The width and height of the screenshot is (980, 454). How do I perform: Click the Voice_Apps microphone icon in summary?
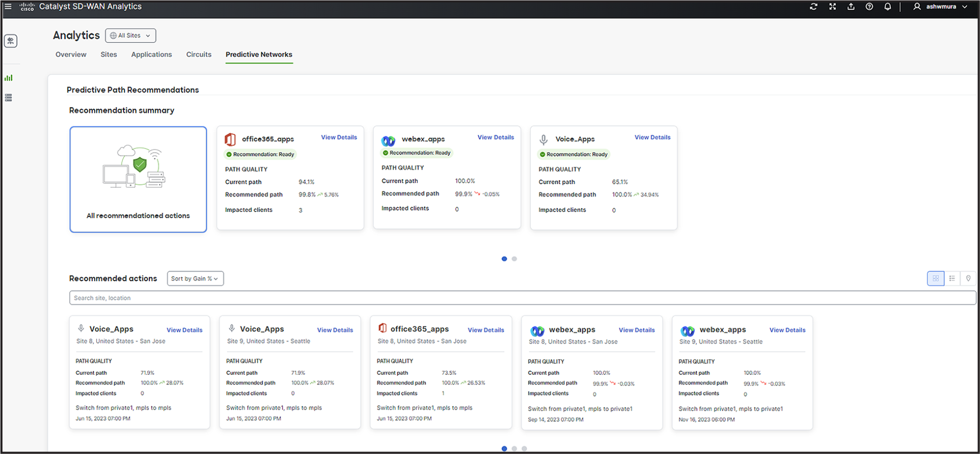pos(543,139)
